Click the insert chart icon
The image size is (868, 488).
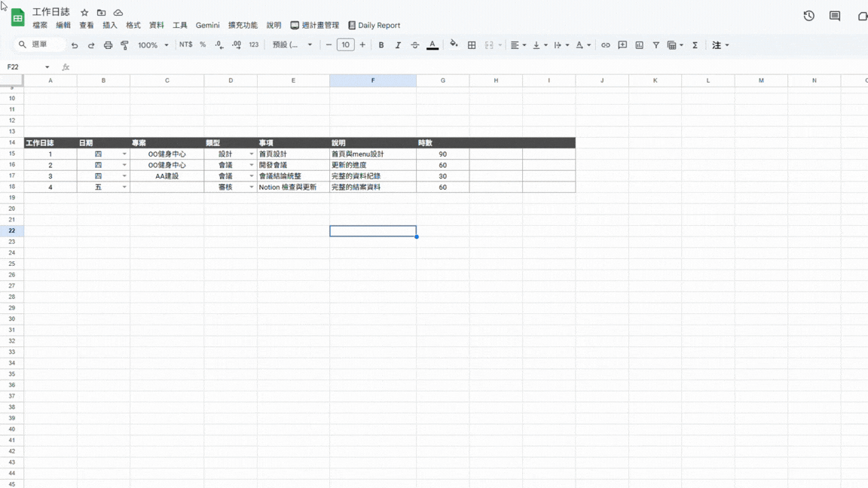pyautogui.click(x=639, y=45)
